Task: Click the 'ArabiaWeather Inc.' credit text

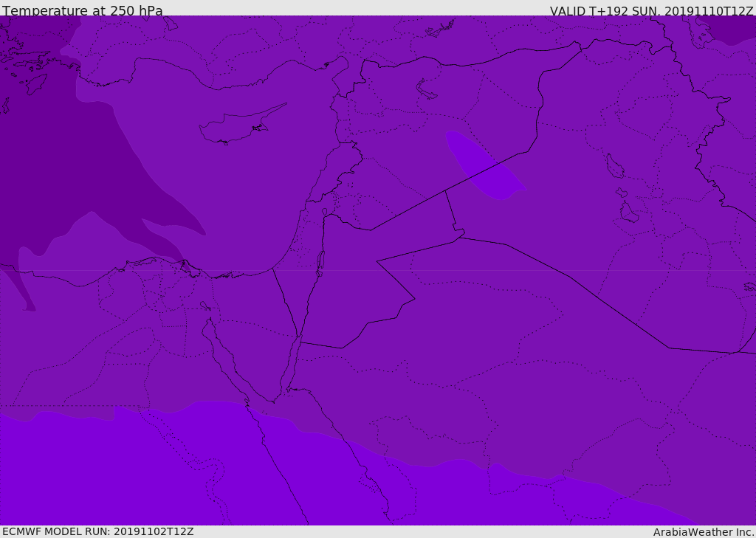Action: (704, 532)
